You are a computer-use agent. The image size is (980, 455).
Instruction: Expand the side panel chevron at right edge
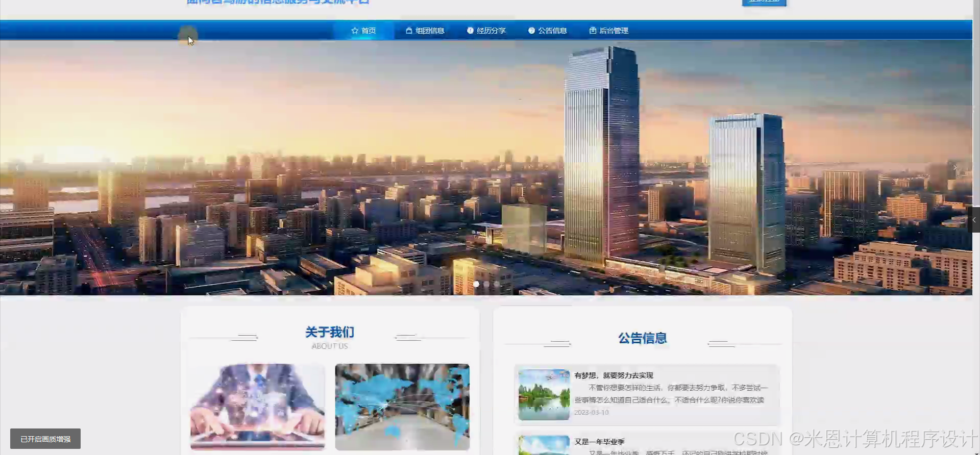click(x=974, y=220)
